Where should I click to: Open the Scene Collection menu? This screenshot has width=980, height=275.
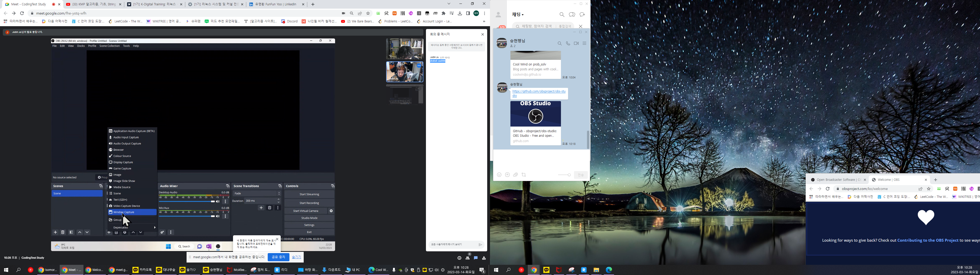[x=109, y=46]
